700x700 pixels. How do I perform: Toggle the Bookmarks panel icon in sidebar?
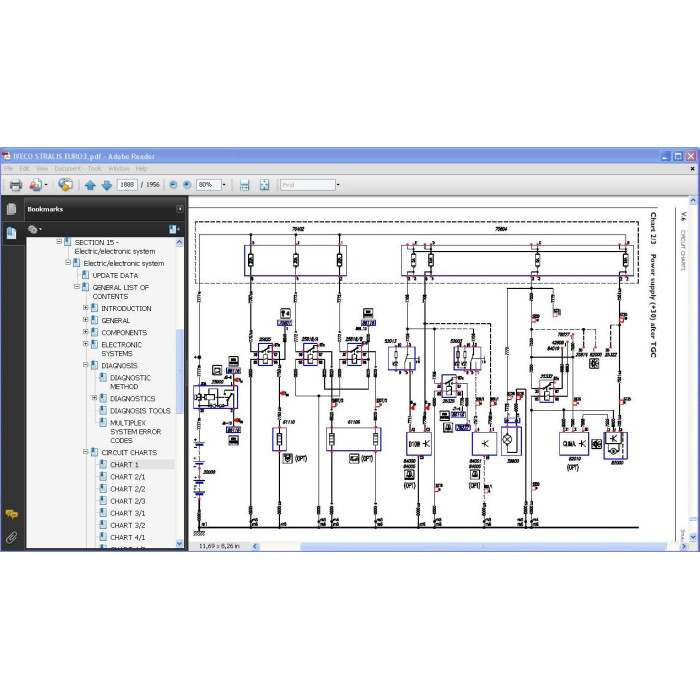(x=12, y=233)
